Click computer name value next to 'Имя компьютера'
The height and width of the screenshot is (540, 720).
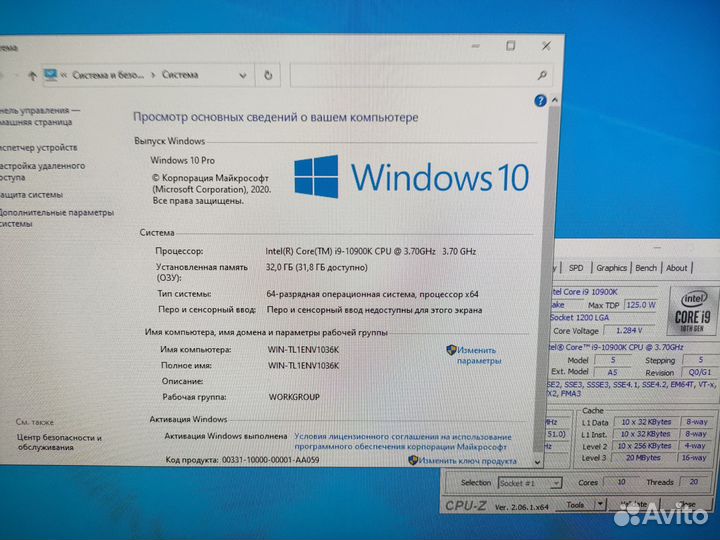coord(303,349)
